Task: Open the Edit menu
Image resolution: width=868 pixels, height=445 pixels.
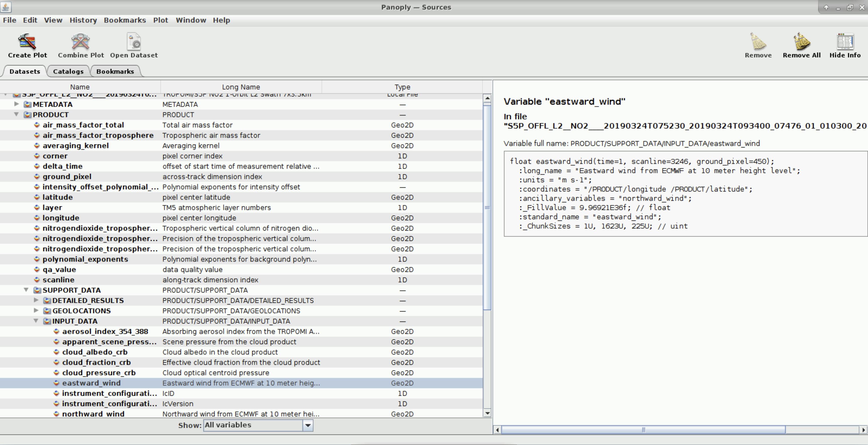Action: 30,20
